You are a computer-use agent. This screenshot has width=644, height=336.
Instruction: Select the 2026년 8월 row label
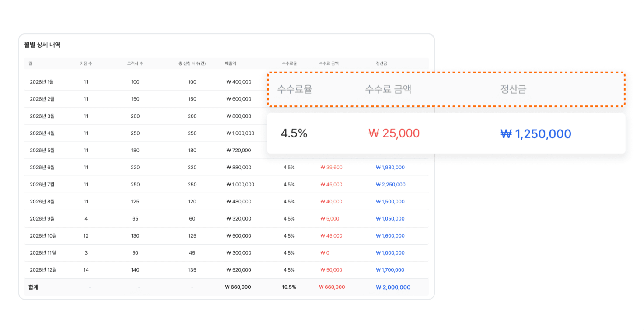click(42, 201)
